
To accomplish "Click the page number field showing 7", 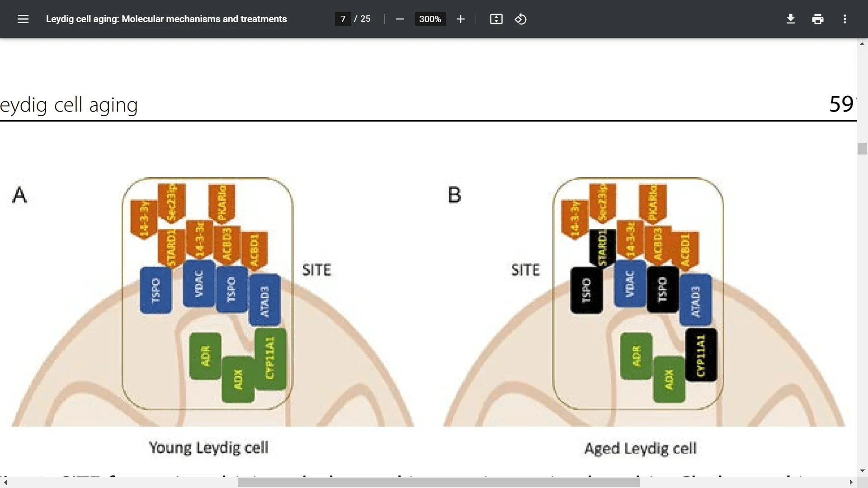I will tap(343, 19).
